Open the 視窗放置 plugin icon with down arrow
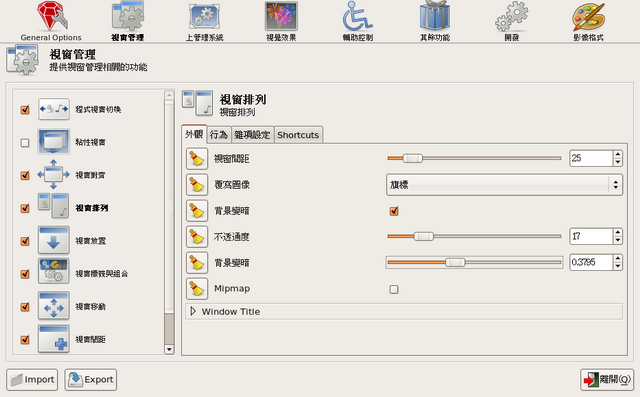 tap(53, 240)
